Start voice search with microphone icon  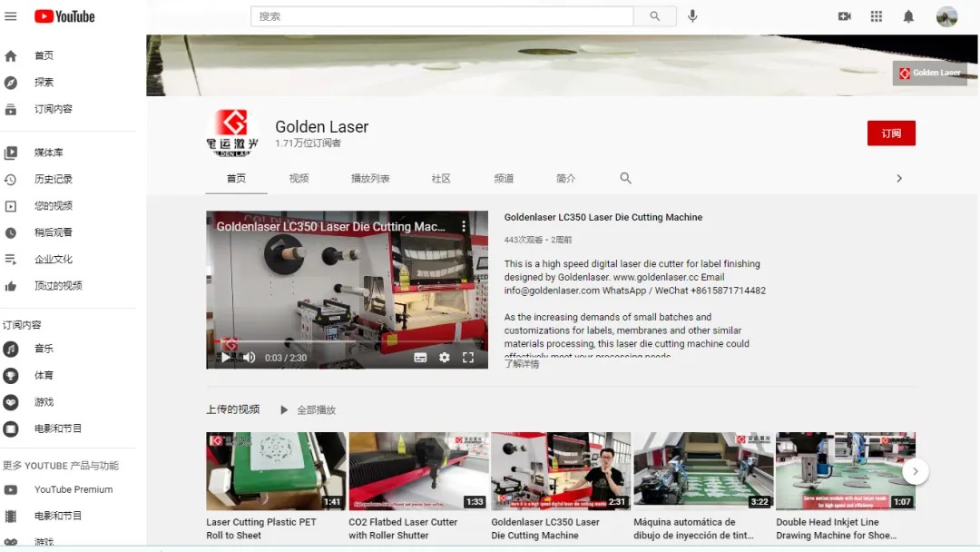(692, 16)
